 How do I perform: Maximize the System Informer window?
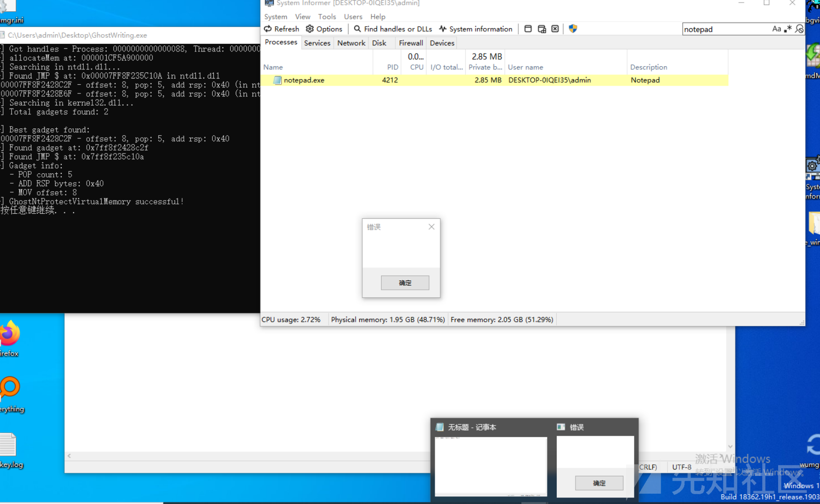click(766, 3)
